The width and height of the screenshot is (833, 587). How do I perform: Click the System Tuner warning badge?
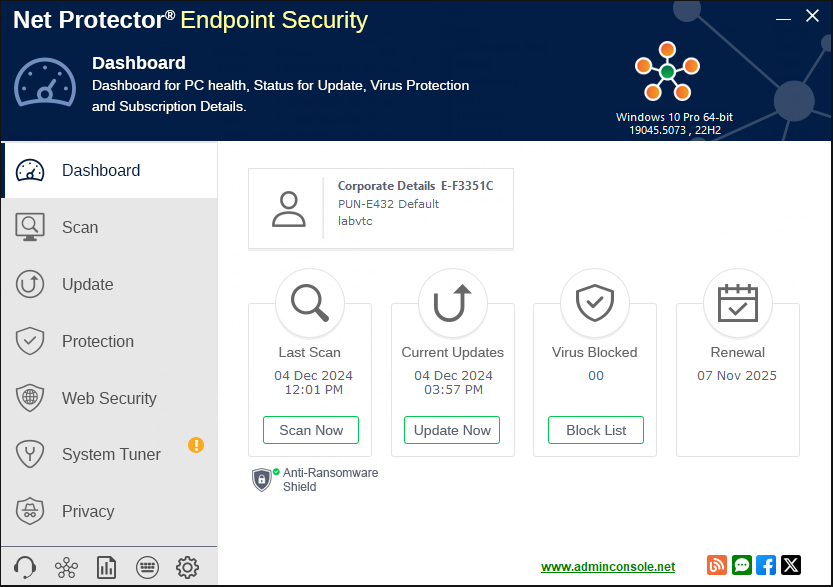point(196,445)
